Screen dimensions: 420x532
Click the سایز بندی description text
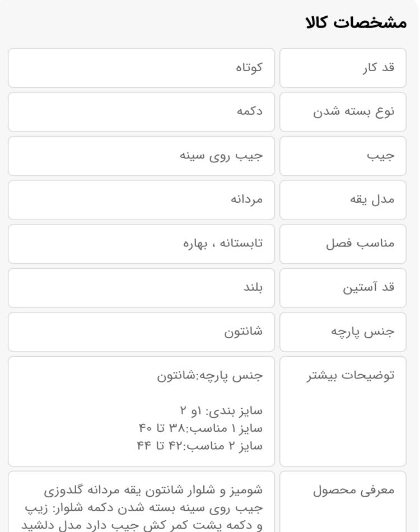(221, 411)
